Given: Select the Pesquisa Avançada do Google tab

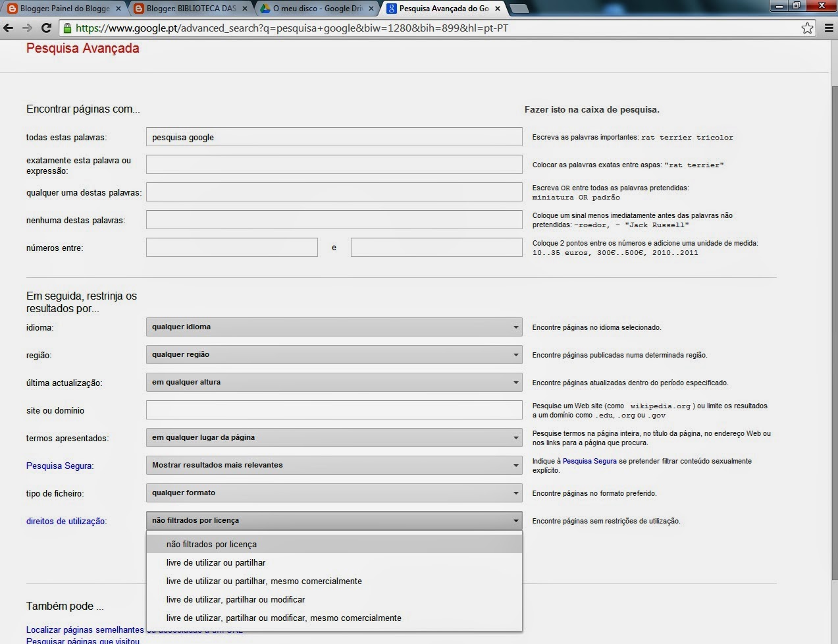Looking at the screenshot, I should (443, 9).
